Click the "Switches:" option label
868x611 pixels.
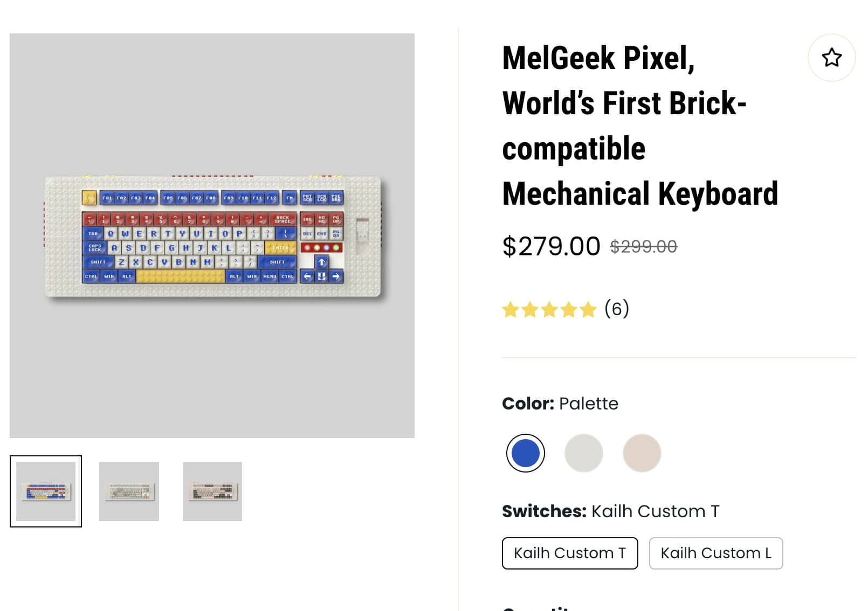click(544, 511)
